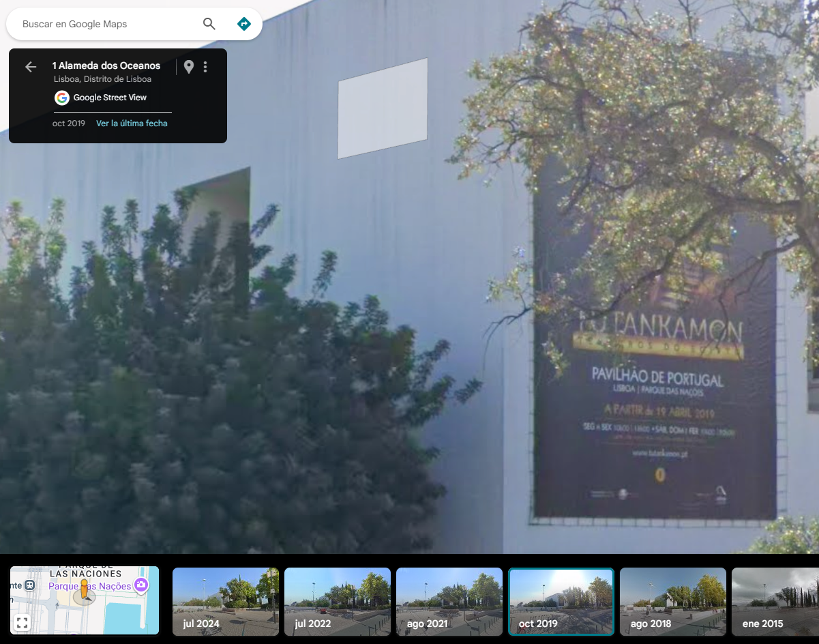Switch to the jul 2022 imagery
This screenshot has width=819, height=644.
point(337,601)
